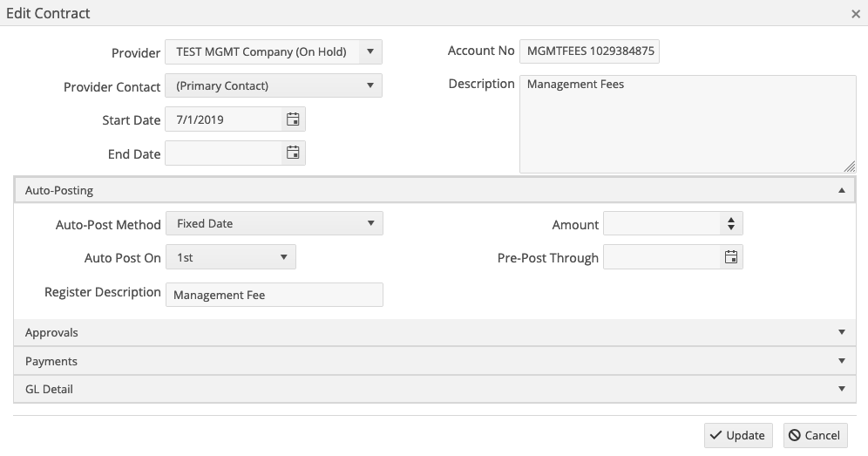
Task: Open the Provider dropdown
Action: click(x=274, y=51)
